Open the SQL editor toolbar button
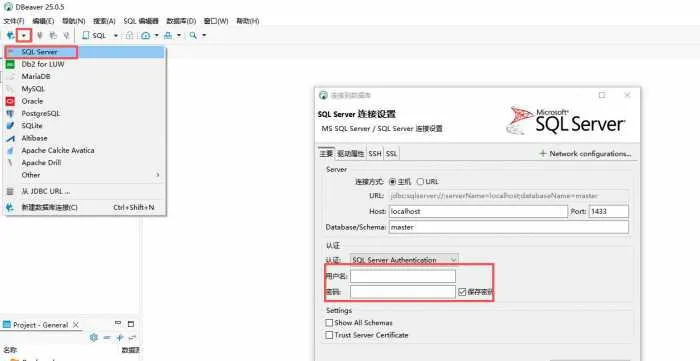The width and height of the screenshot is (700, 361). click(x=95, y=35)
